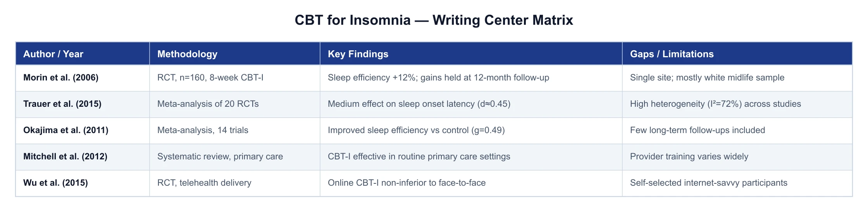This screenshot has height=212, width=868.
Task: Click the RCT, n=160, 8-week CBT-I cell
Action: pyautogui.click(x=235, y=78)
